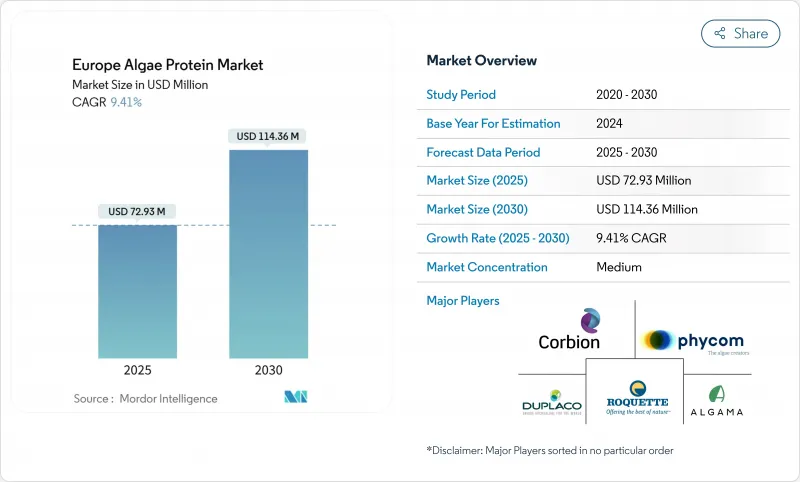Click the USD 114.36 M data label
Viewport: 800px width, 482px height.
(x=268, y=136)
